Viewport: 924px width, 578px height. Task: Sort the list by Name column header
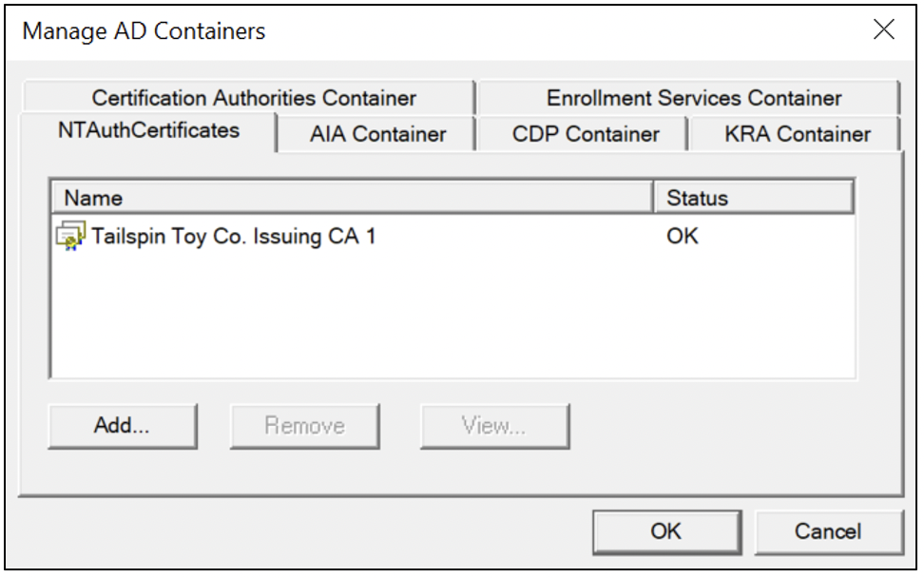click(x=353, y=198)
